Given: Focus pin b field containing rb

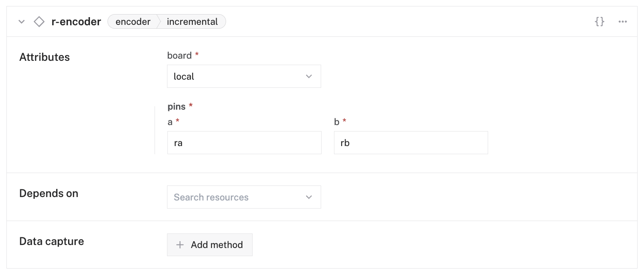Looking at the screenshot, I should (411, 143).
